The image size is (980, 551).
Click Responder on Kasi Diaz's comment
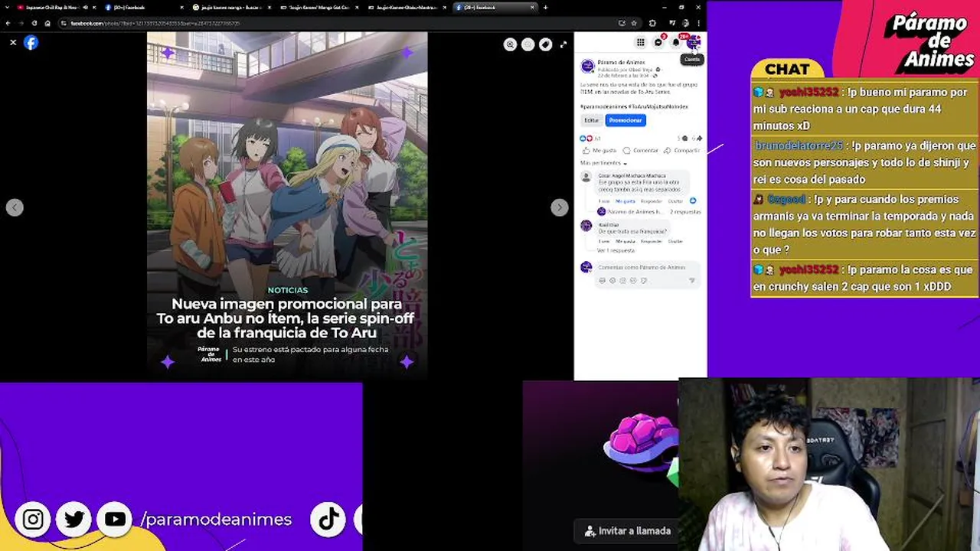pos(651,241)
